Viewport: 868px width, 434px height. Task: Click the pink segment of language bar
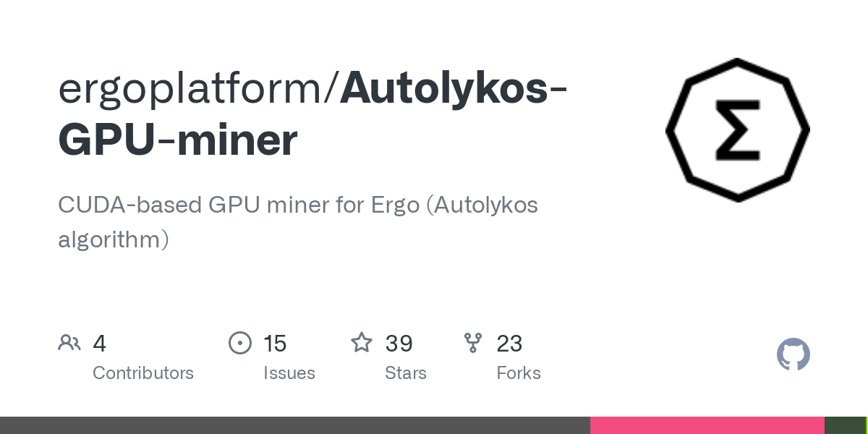[707, 425]
